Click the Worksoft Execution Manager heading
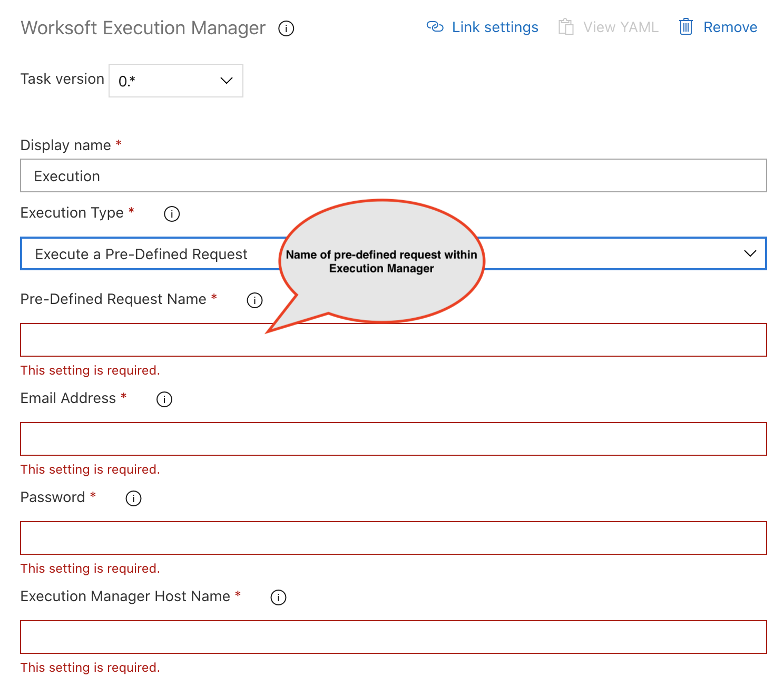The image size is (784, 686). (x=143, y=28)
